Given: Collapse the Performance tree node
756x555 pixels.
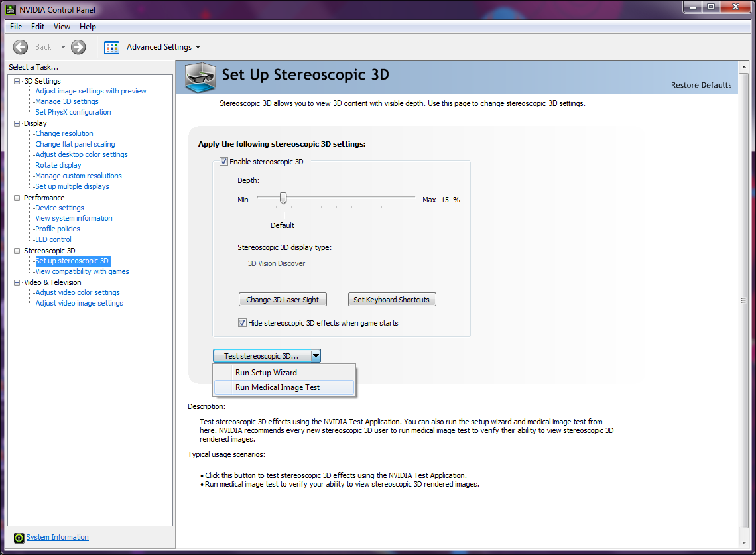Looking at the screenshot, I should 17,198.
